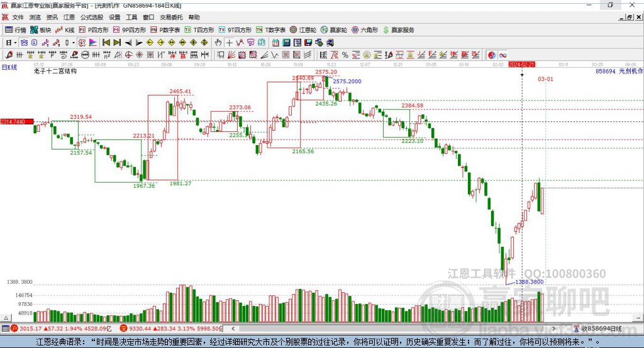Screen dimensions: 644x348
Task: Click the 1388.3800 low price label
Action: pyautogui.click(x=530, y=282)
